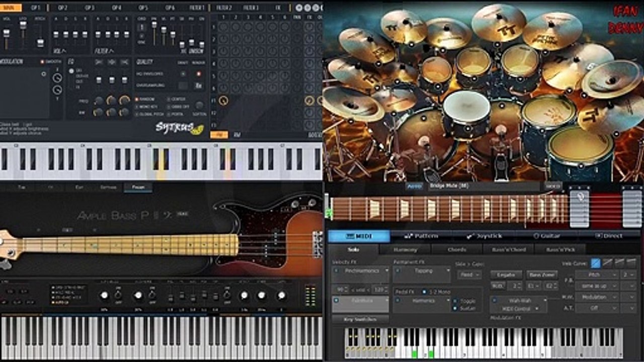
Task: Click the rightmost knob in Ample Bass controls
Action: [282, 295]
